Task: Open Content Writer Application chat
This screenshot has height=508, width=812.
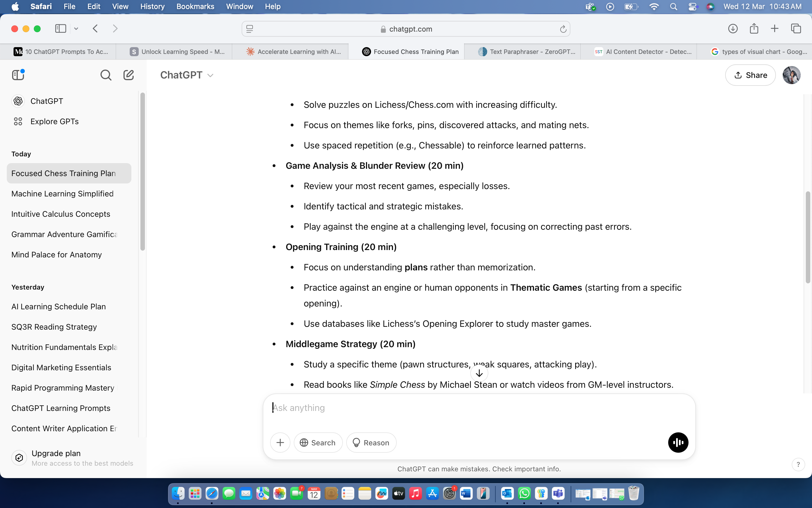Action: tap(69, 428)
